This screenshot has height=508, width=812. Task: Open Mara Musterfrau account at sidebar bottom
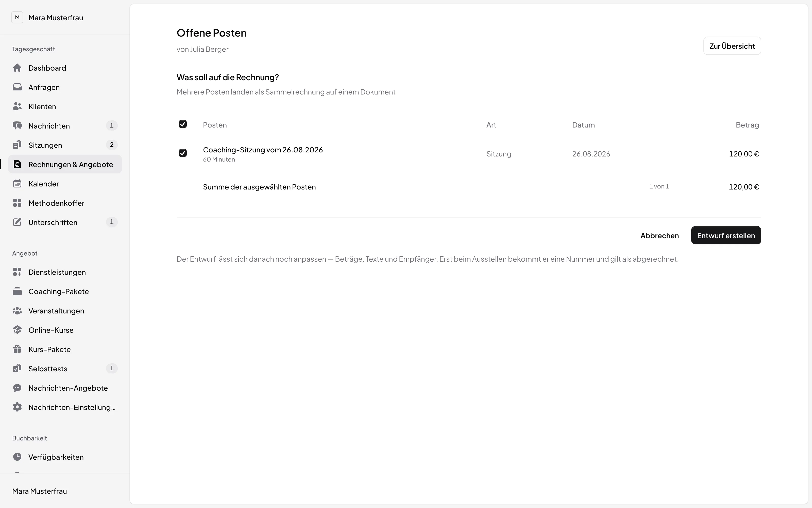[40, 491]
